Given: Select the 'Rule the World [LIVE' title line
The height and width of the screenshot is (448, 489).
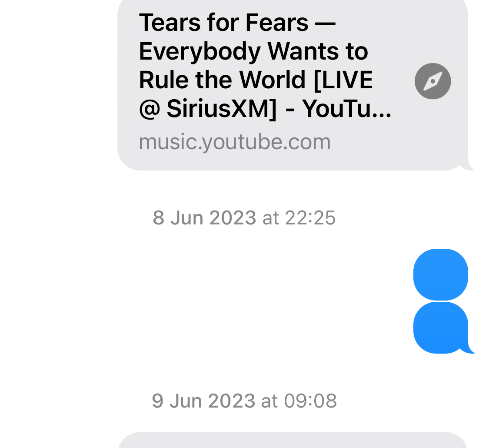Looking at the screenshot, I should click(256, 80).
